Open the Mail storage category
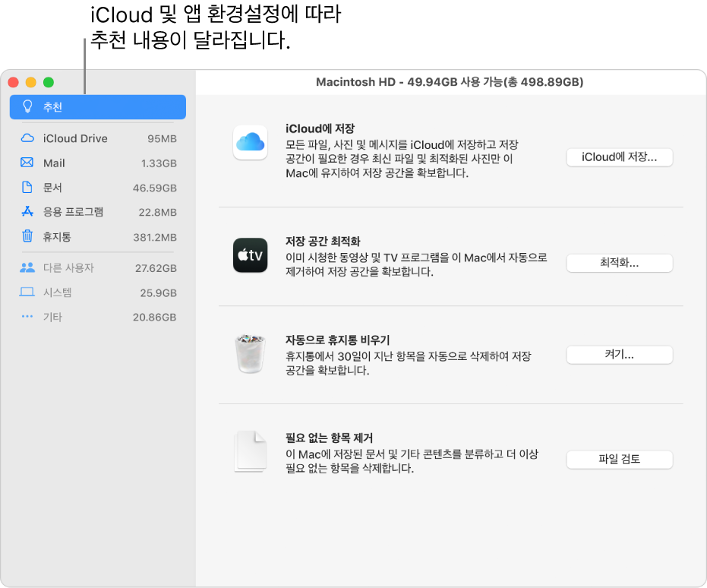This screenshot has height=588, width=707. [98, 163]
